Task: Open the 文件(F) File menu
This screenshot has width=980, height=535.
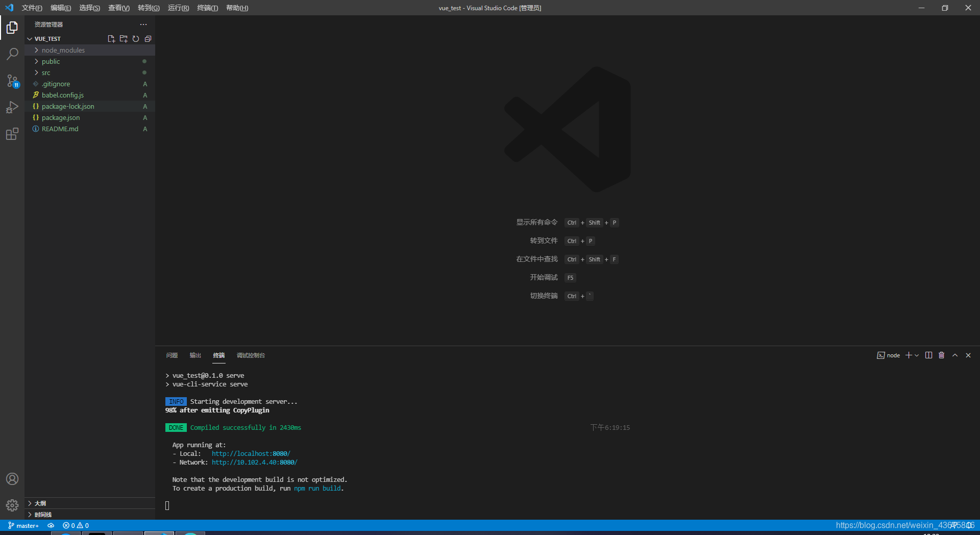Action: (32, 8)
